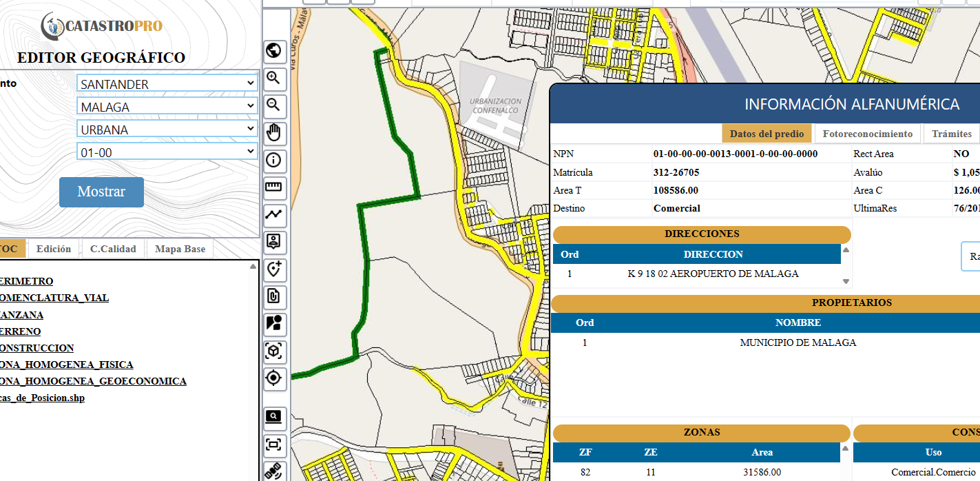Activate the info identify tool
Screen dimensions: 980x481
(274, 161)
